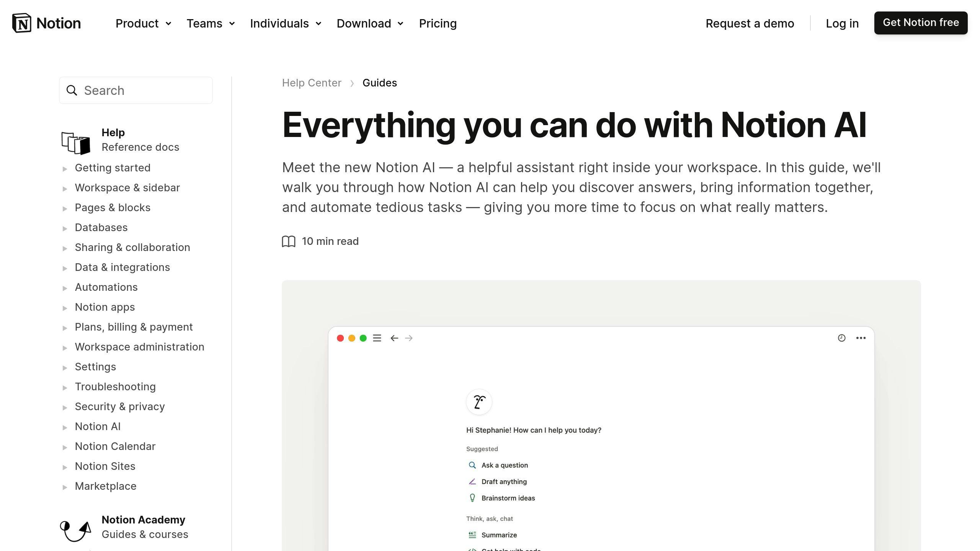This screenshot has width=980, height=551.
Task: Click the green maximize dot in mockup window
Action: pyautogui.click(x=363, y=338)
